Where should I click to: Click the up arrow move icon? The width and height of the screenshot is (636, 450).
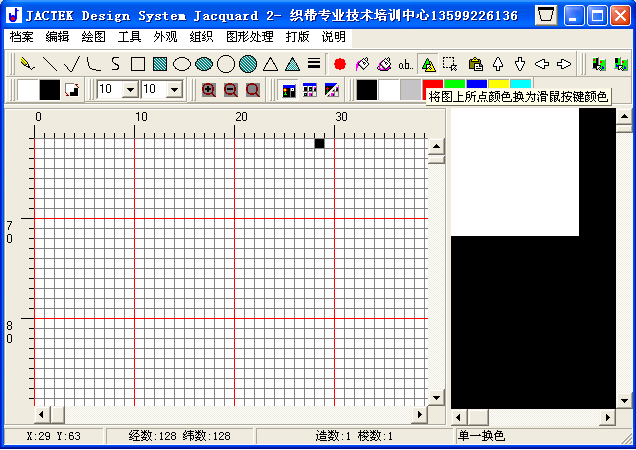(x=498, y=64)
